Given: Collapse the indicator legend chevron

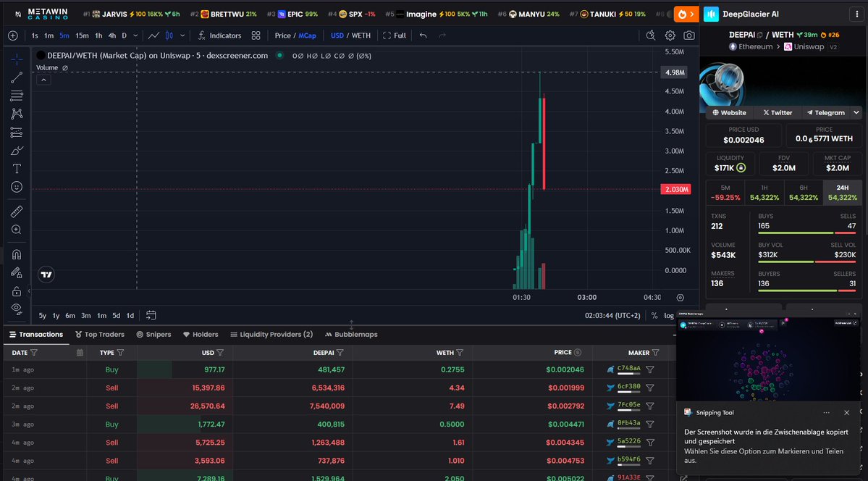Looking at the screenshot, I should 43,80.
